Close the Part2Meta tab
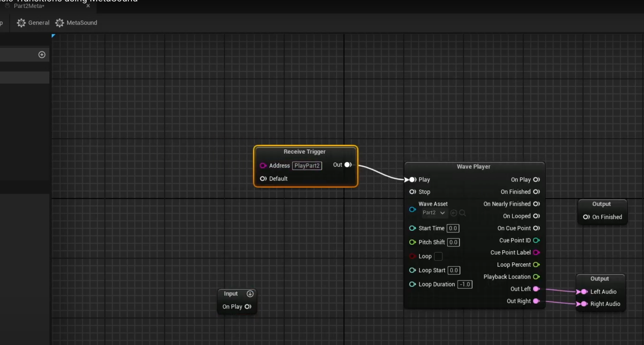 (x=88, y=6)
